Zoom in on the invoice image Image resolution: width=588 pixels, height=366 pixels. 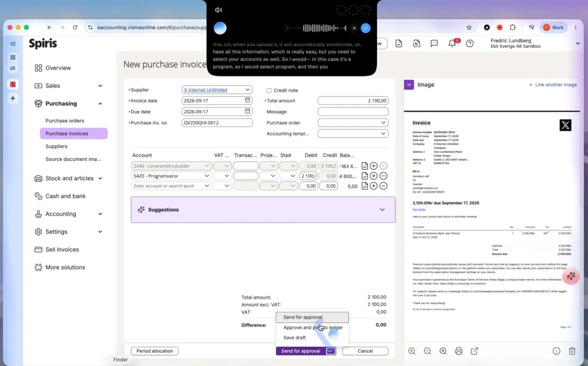tap(412, 351)
